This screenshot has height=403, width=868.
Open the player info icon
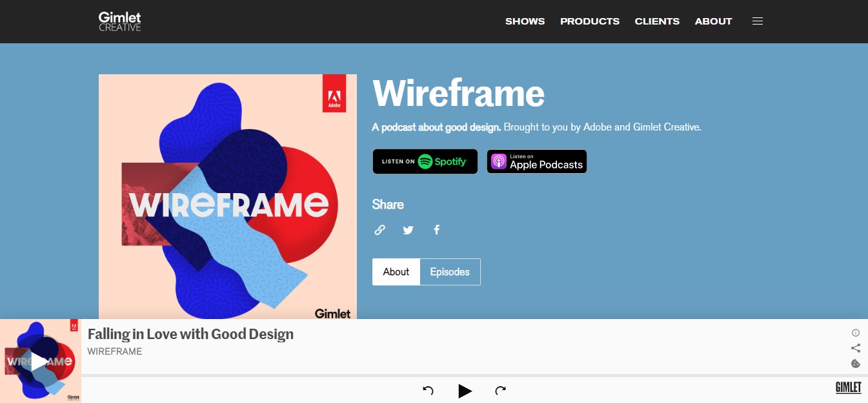(856, 333)
